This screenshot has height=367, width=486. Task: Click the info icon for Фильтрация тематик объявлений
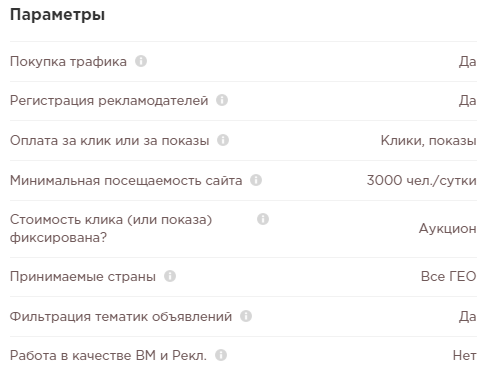[246, 316]
